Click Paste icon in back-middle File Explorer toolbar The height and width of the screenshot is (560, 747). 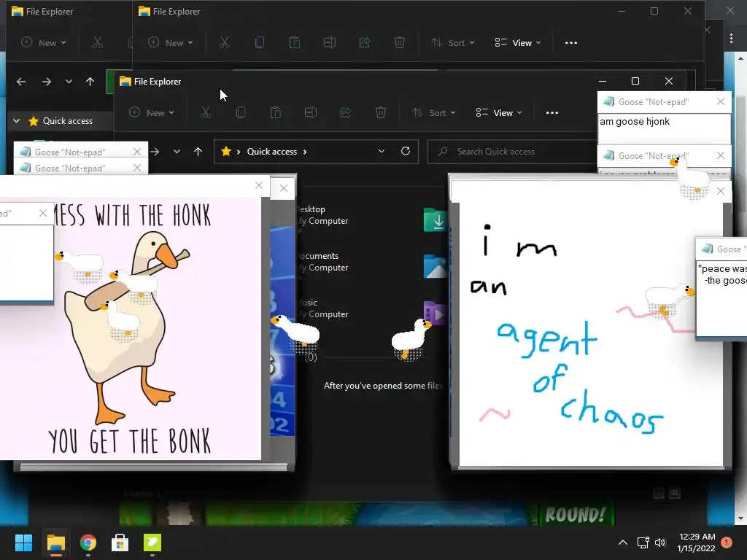[295, 43]
